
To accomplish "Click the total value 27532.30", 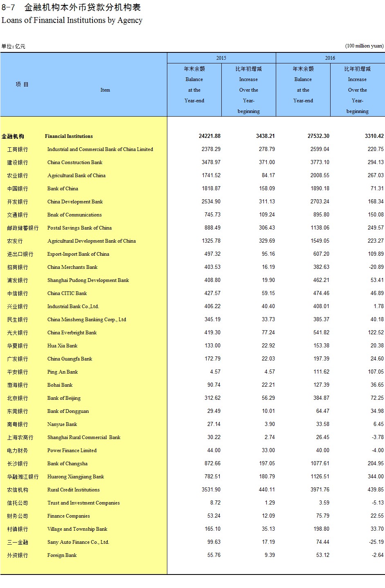I will (318, 136).
